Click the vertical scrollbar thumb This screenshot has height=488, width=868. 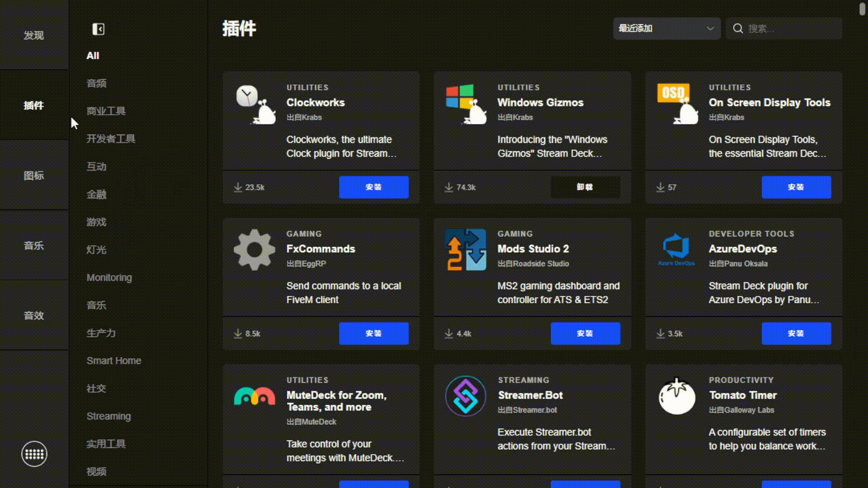coord(862,9)
